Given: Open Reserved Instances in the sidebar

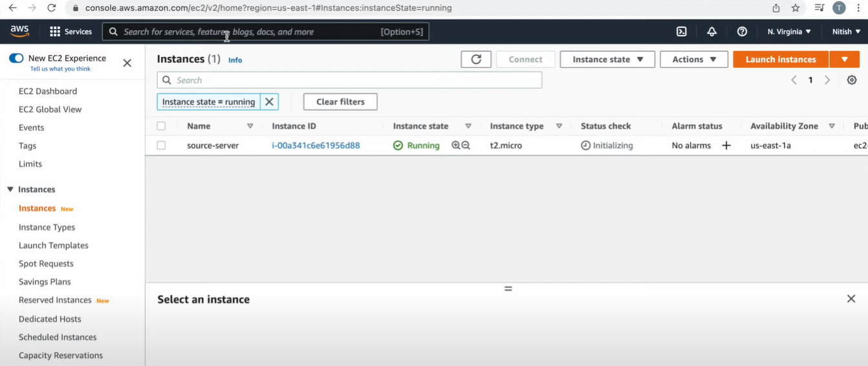Looking at the screenshot, I should pyautogui.click(x=55, y=300).
